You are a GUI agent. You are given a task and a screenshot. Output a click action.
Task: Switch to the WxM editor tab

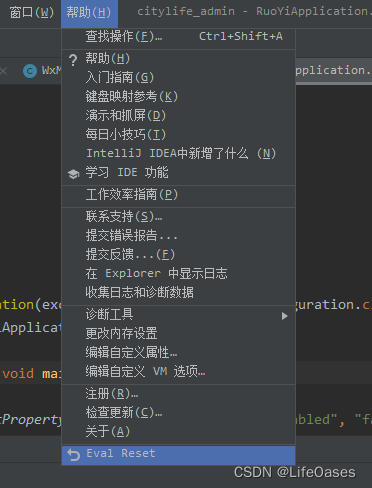point(42,71)
